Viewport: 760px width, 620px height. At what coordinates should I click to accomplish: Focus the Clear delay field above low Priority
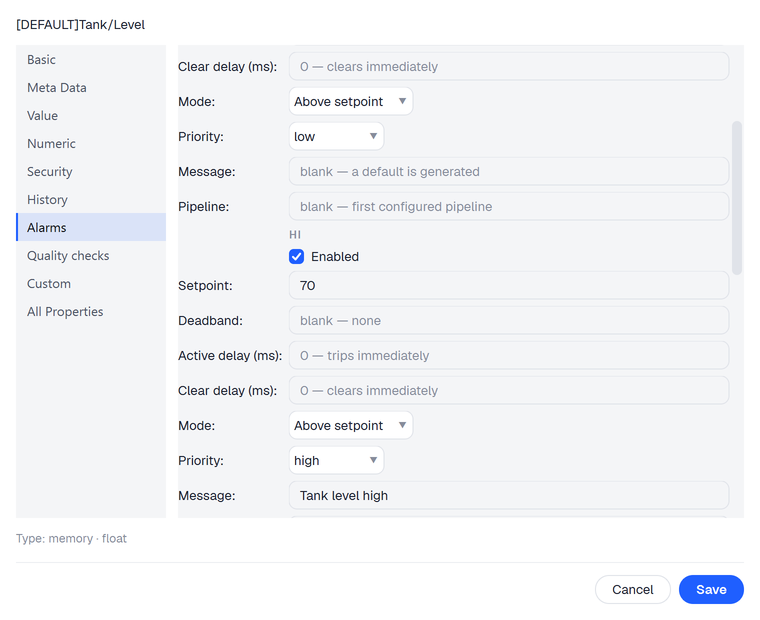509,66
